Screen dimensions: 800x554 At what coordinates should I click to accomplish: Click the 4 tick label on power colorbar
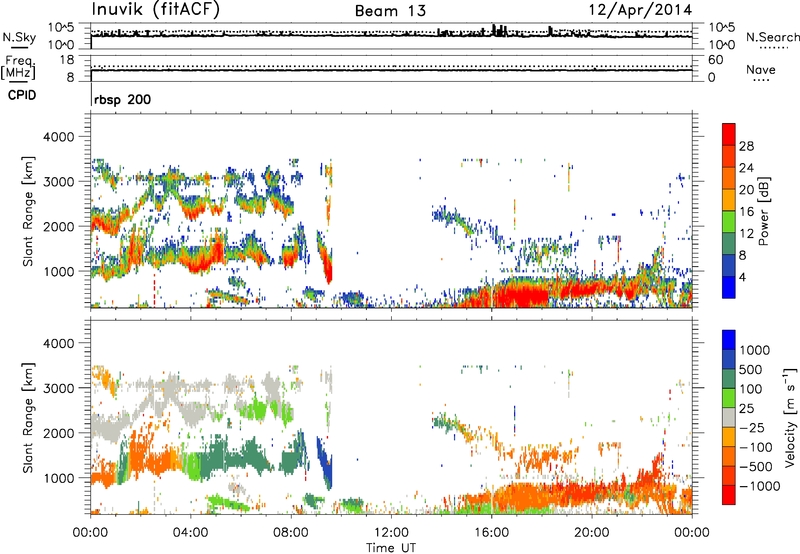click(742, 277)
